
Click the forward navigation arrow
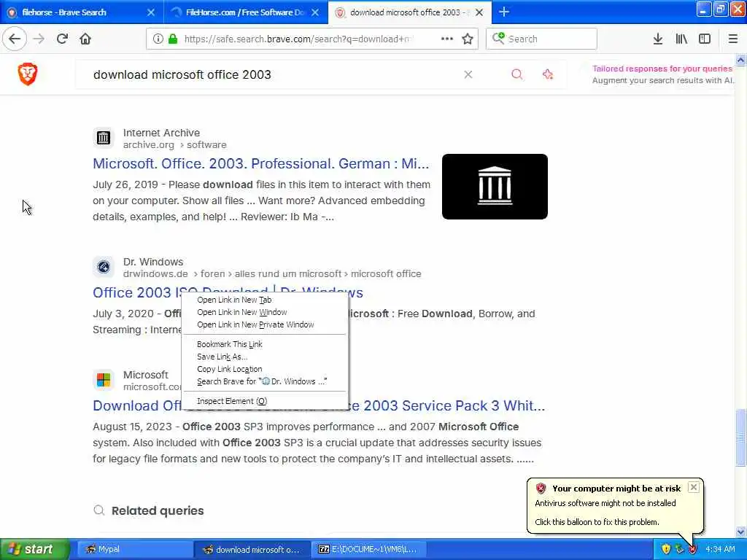[39, 39]
